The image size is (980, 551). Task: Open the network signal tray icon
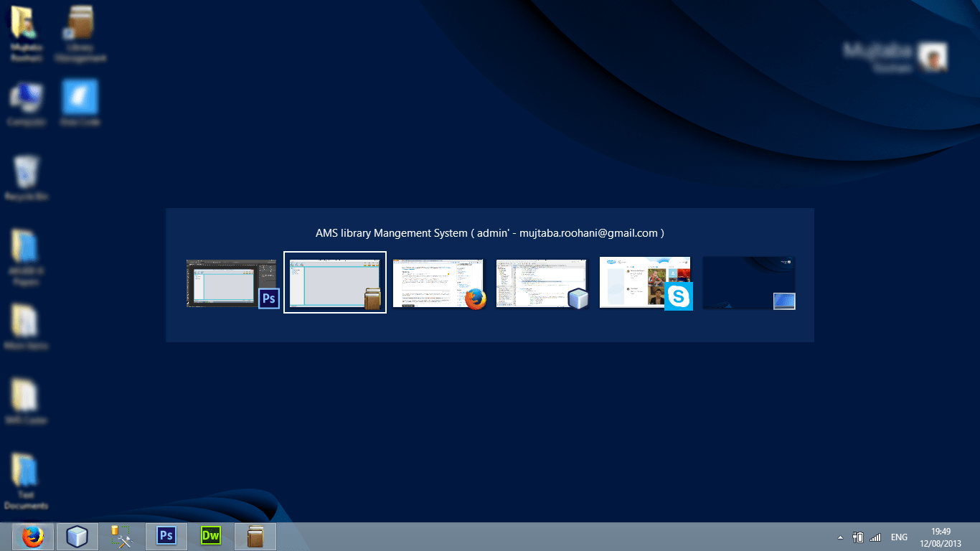(875, 537)
